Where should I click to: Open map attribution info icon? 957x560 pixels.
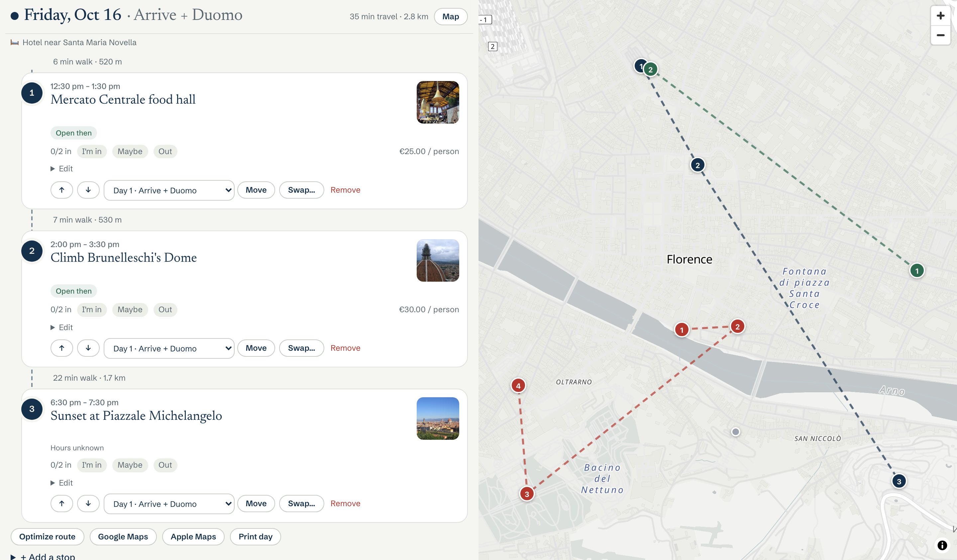point(942,545)
